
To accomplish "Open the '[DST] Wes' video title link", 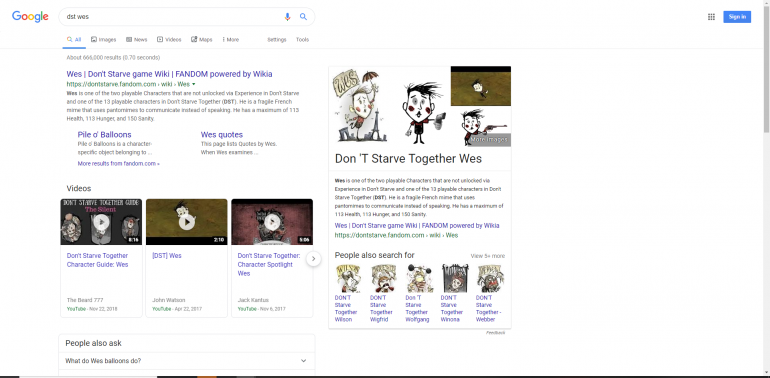I will [x=167, y=256].
